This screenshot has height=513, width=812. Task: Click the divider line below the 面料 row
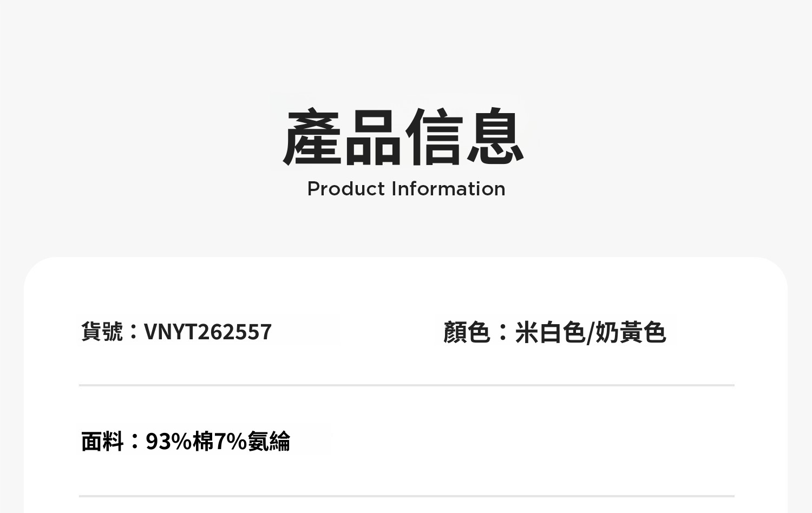coord(407,496)
